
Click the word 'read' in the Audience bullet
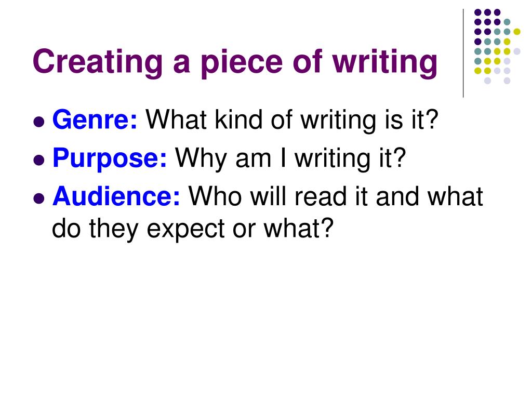tap(321, 196)
